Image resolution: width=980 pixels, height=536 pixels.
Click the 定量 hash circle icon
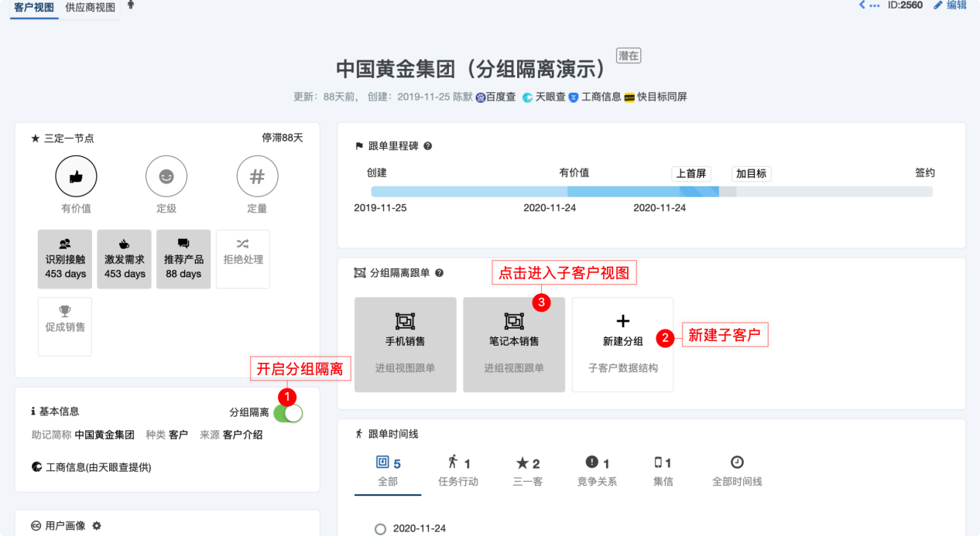pos(257,176)
